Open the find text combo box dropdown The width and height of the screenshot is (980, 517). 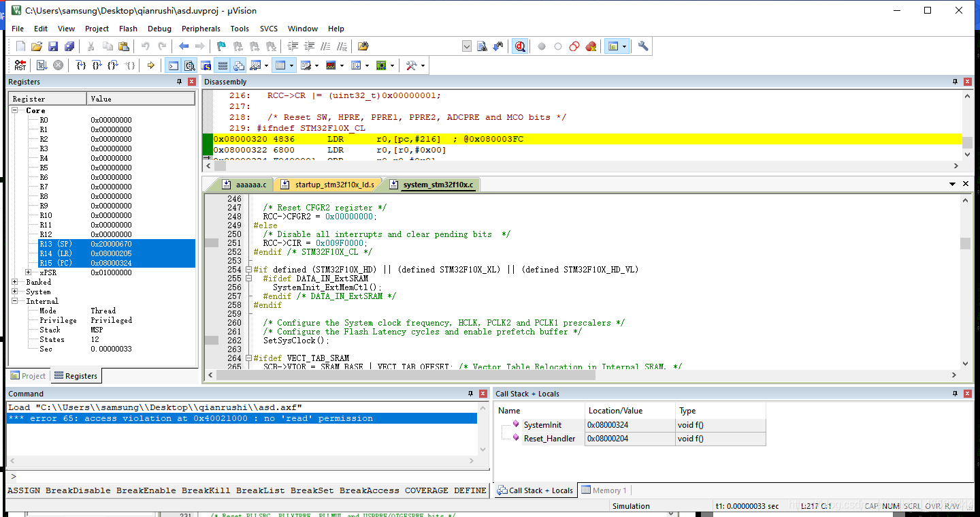coord(467,46)
